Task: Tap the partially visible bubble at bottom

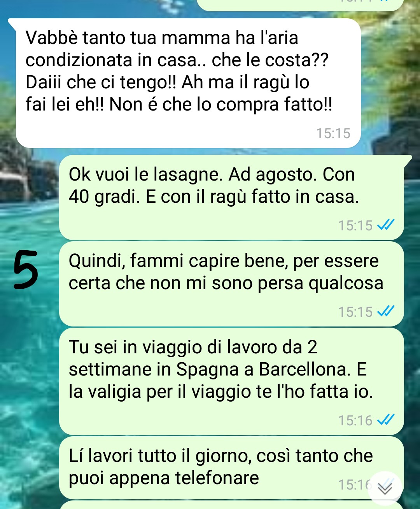Action: point(231,505)
